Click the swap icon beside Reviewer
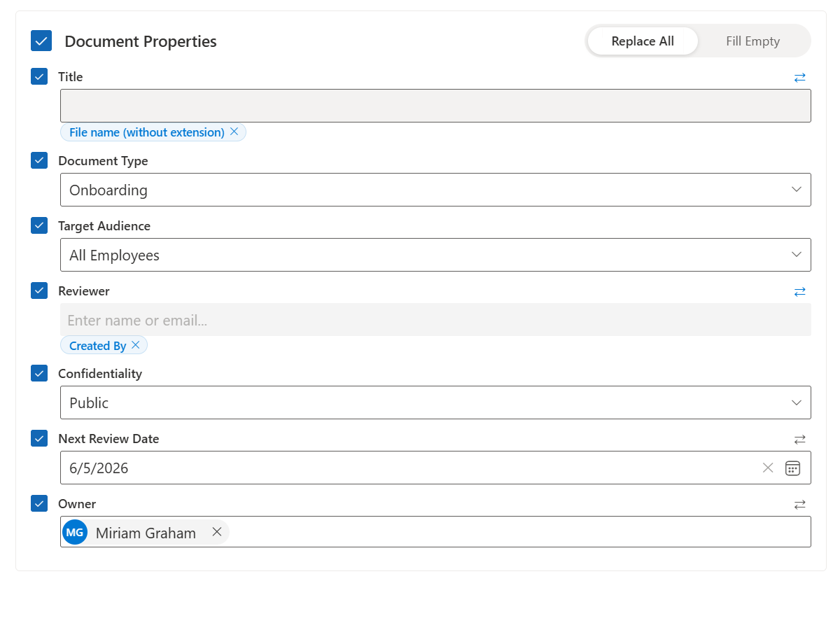This screenshot has height=630, width=840. pos(800,292)
